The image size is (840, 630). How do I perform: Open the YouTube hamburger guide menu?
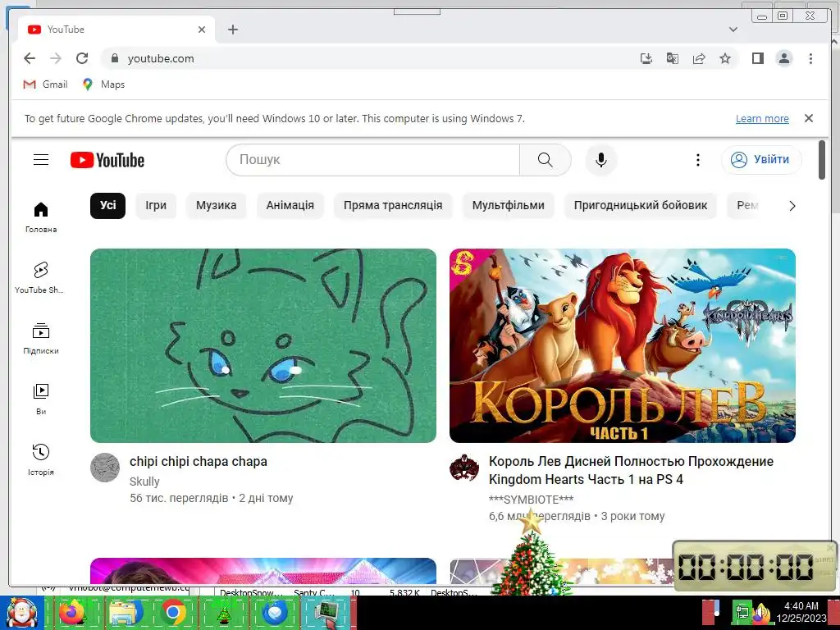(x=41, y=160)
